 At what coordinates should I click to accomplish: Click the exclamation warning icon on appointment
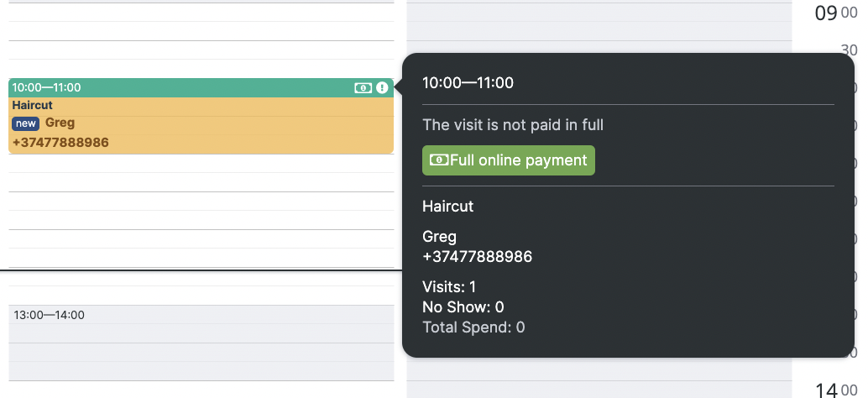pos(382,87)
